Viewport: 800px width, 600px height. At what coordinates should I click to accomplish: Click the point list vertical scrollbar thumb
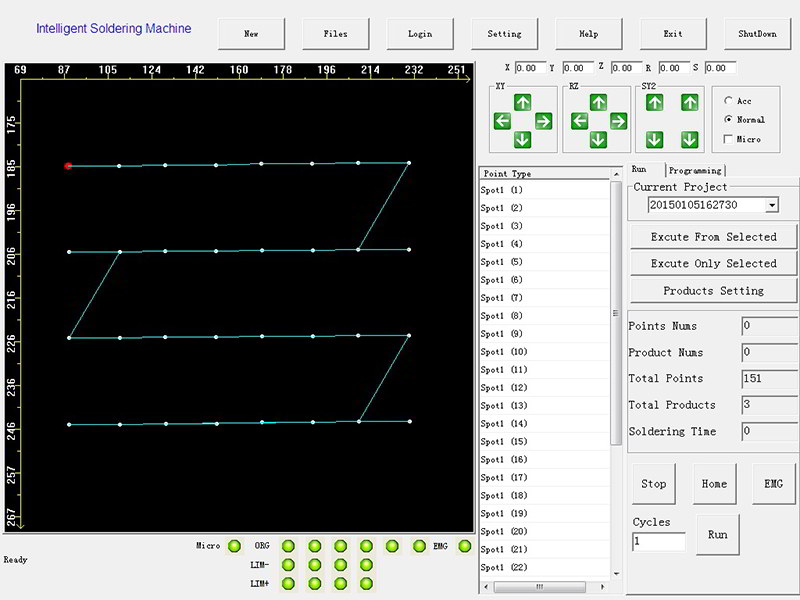616,313
